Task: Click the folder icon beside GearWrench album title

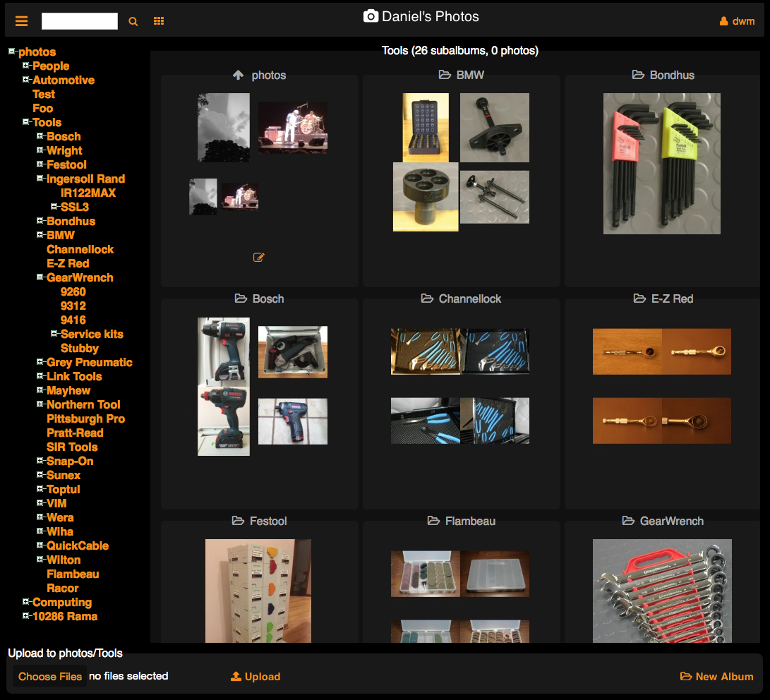Action: 629,521
